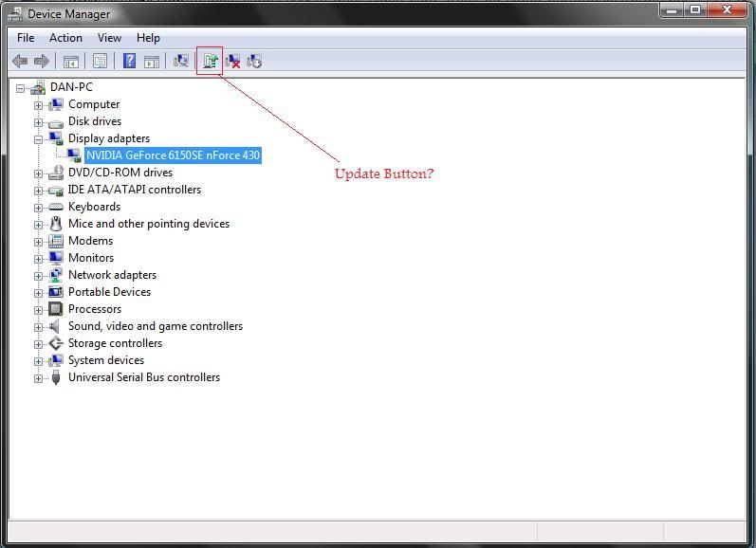Screen dimensions: 756x548
Task: Select the Portable Devices label
Action: (x=109, y=292)
